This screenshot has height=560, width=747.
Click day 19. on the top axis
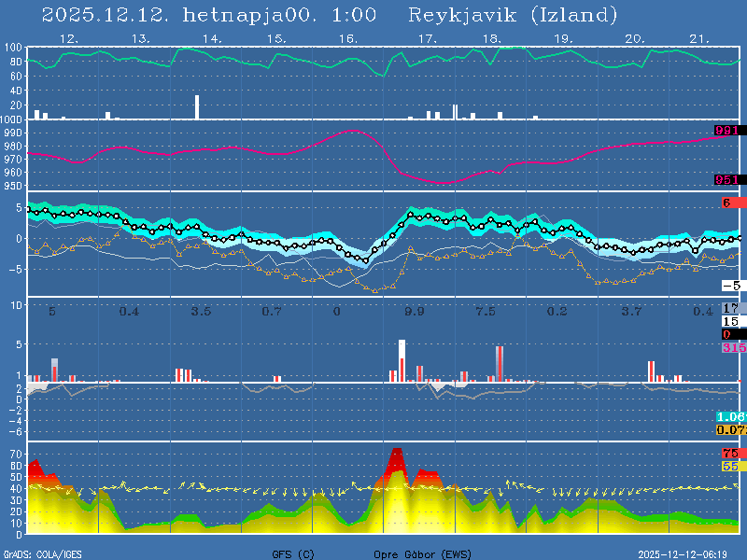[x=563, y=38]
